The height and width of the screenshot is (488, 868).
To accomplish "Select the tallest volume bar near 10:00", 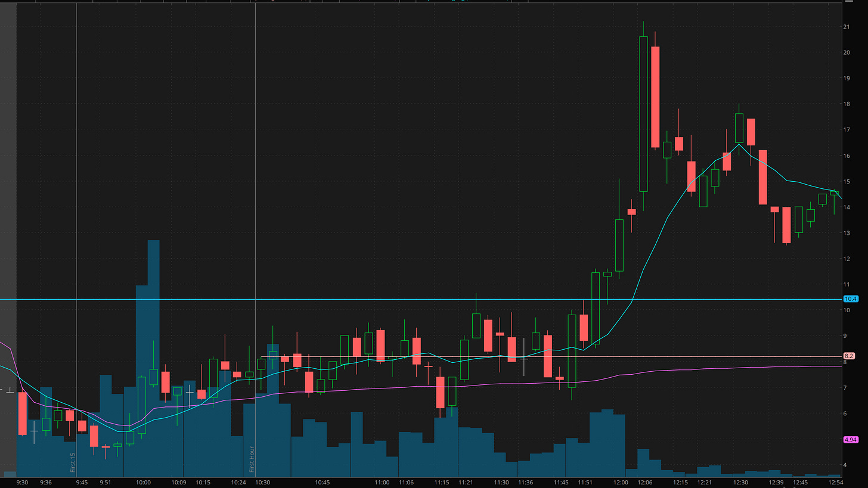I will 153,358.
